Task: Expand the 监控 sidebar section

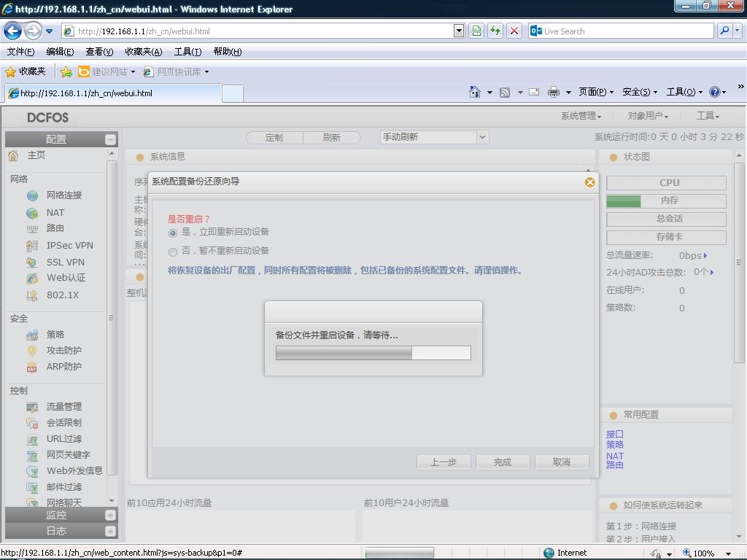Action: pos(110,516)
